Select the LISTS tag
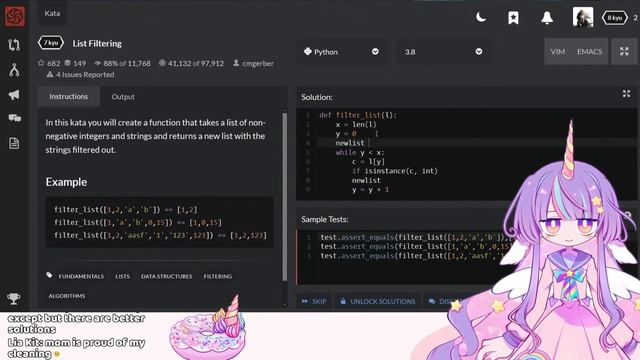Screen dimensions: 640x360 122,276
